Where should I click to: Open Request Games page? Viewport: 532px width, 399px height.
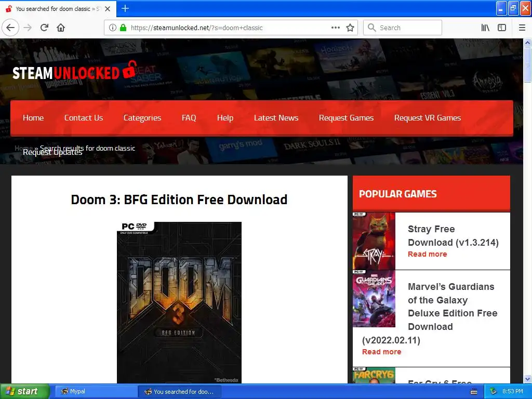[346, 118]
